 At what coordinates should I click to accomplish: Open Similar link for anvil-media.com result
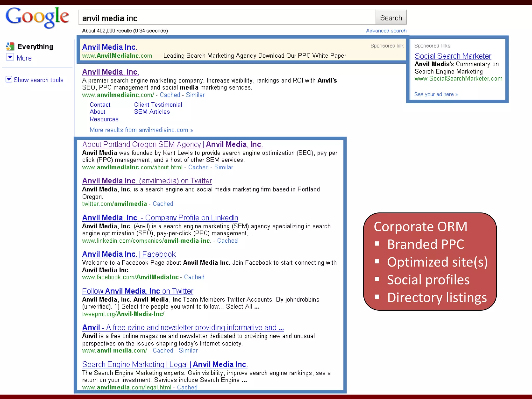pyautogui.click(x=188, y=350)
